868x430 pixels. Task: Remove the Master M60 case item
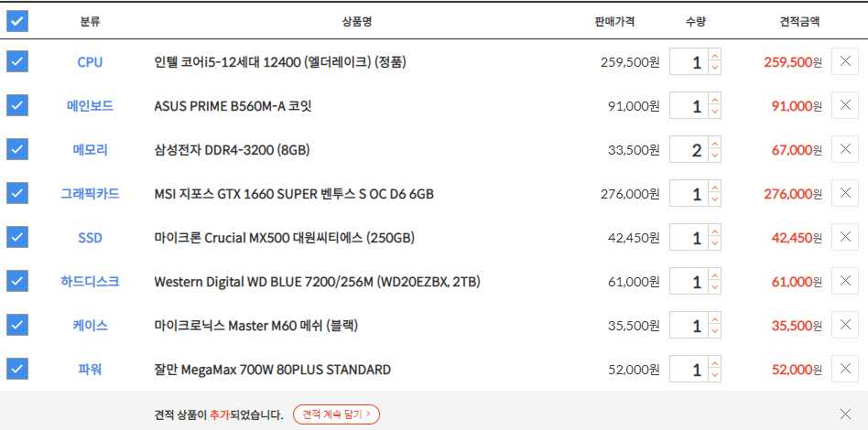click(845, 325)
